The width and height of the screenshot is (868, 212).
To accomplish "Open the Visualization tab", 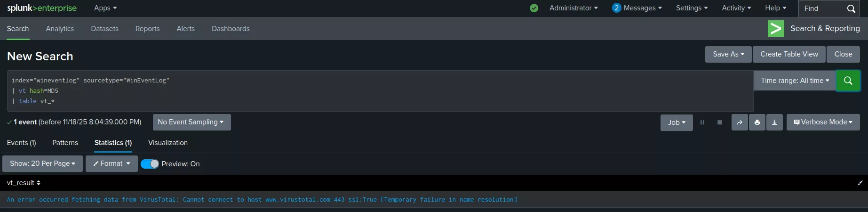I will tap(168, 143).
